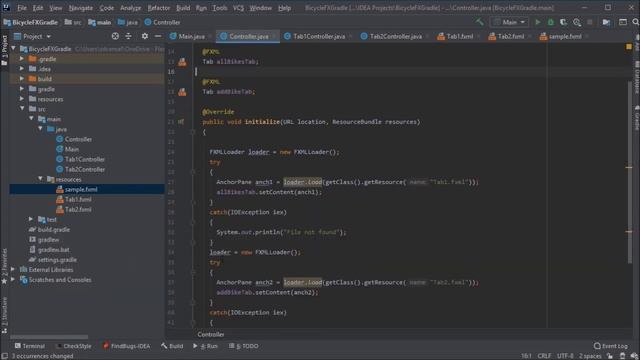Open the profiler run icon
Screen dimensions: 640x360
click(577, 22)
